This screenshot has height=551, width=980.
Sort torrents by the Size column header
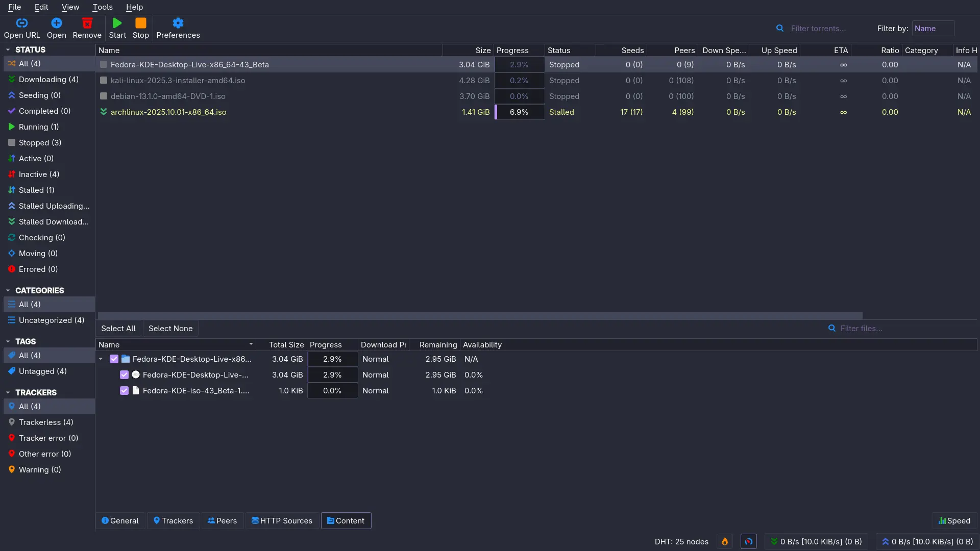click(469, 51)
